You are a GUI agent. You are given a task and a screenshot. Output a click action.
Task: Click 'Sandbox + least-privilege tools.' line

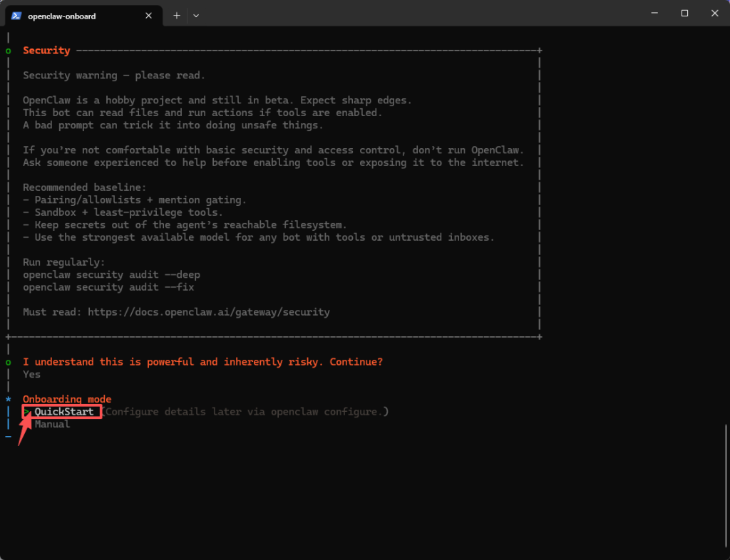tap(123, 212)
